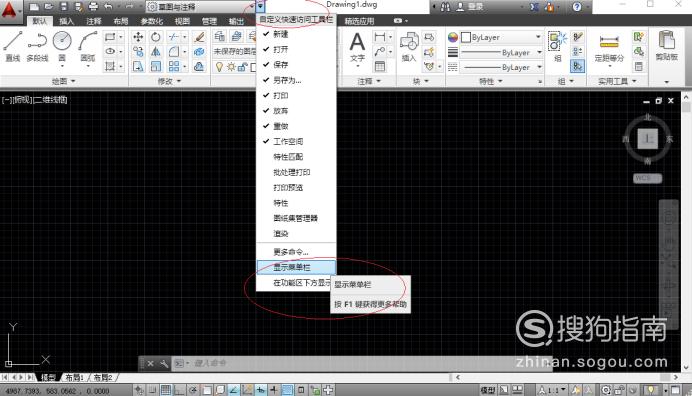Switch to the 注释 ribbon tab

(x=94, y=21)
